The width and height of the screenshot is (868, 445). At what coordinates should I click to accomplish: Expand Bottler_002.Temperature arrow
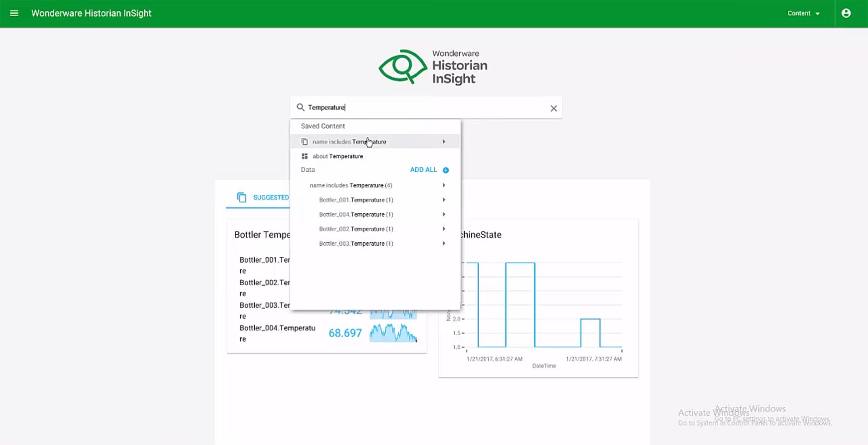tap(444, 229)
